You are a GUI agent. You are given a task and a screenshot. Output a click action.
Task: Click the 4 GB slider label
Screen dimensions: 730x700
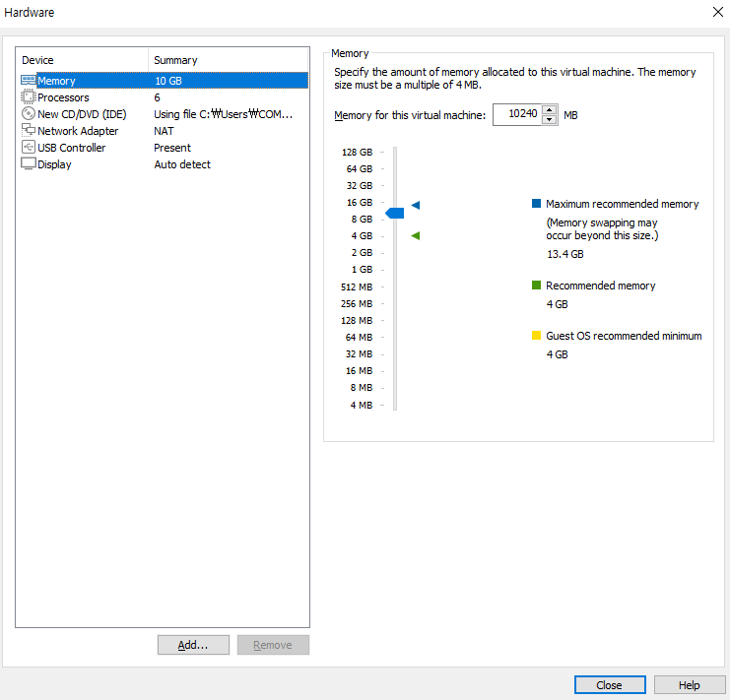(362, 236)
